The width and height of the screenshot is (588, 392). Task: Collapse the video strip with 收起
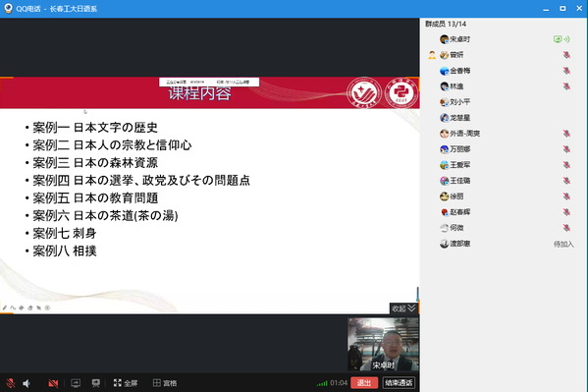tap(403, 308)
